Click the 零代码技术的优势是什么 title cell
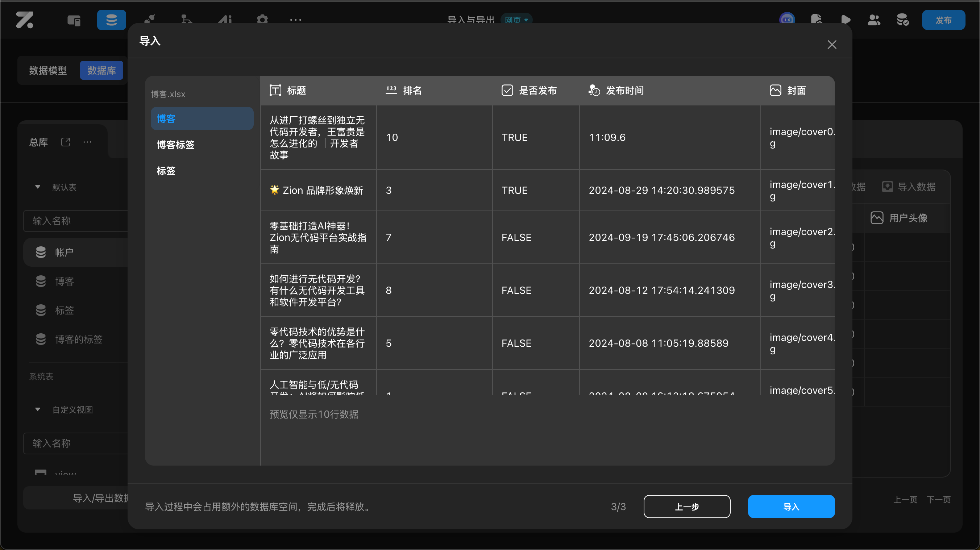The height and width of the screenshot is (550, 980). tap(319, 343)
